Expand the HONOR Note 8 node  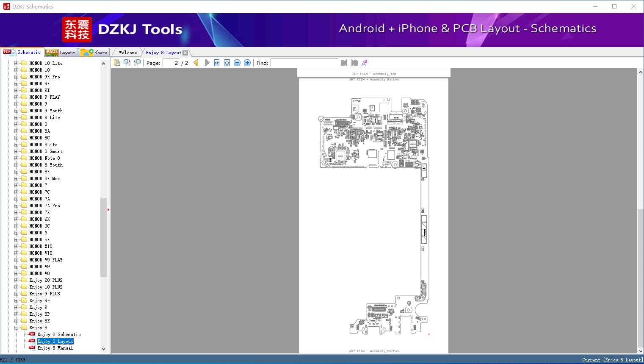16,158
